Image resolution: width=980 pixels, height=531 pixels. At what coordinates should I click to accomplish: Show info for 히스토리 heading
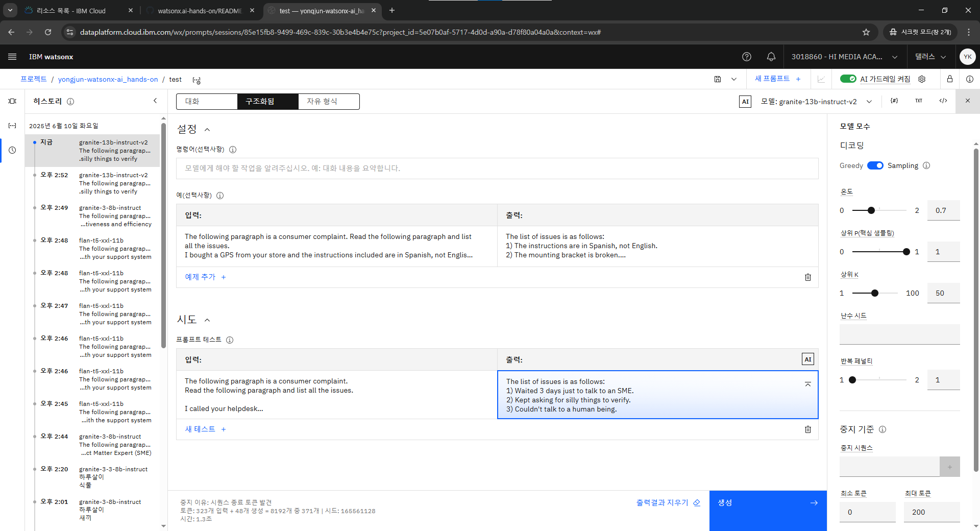[x=70, y=102]
